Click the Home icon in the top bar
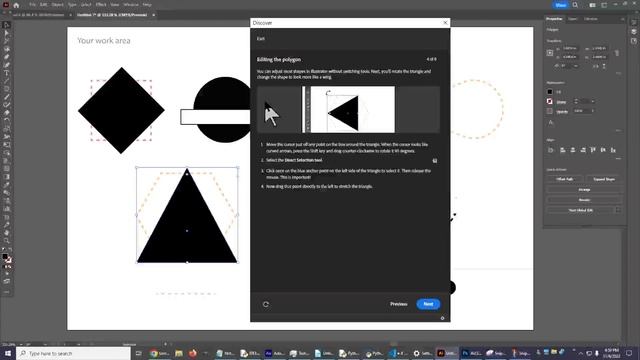This screenshot has width=640, height=360. click(x=16, y=5)
